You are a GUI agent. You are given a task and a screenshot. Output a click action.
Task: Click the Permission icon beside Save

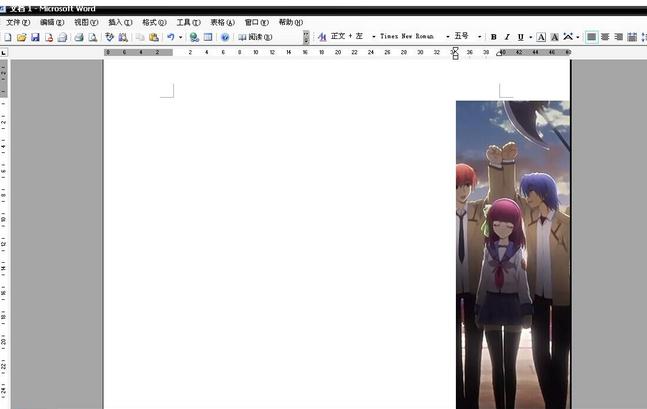[x=49, y=38]
